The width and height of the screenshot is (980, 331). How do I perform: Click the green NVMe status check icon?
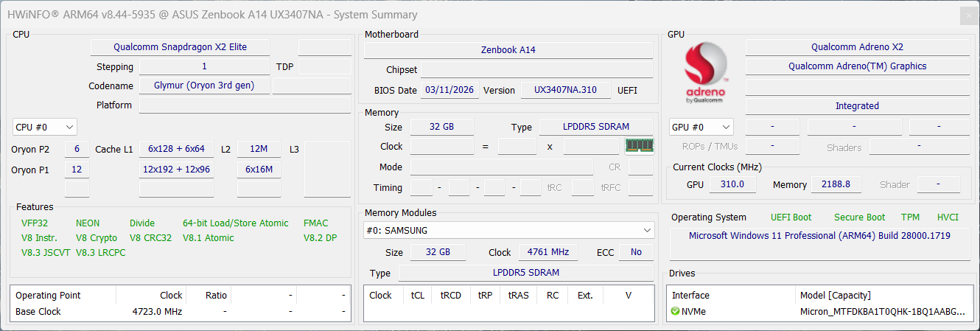pos(676,312)
